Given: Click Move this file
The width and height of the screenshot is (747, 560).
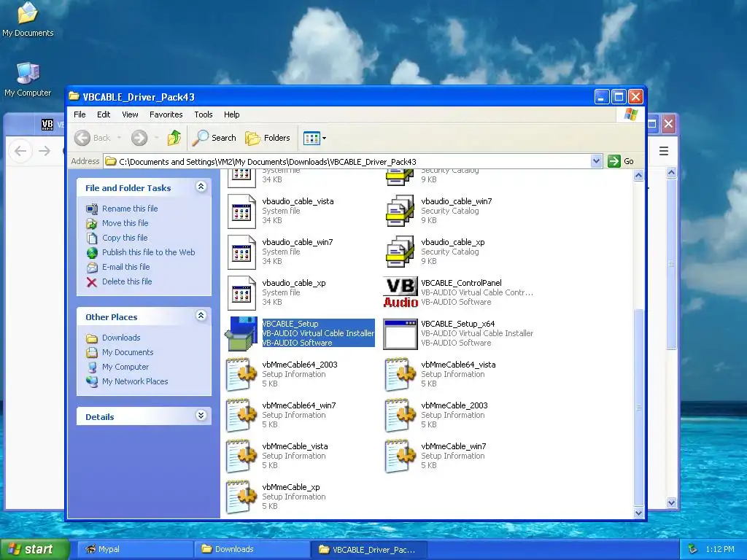Looking at the screenshot, I should [x=125, y=223].
